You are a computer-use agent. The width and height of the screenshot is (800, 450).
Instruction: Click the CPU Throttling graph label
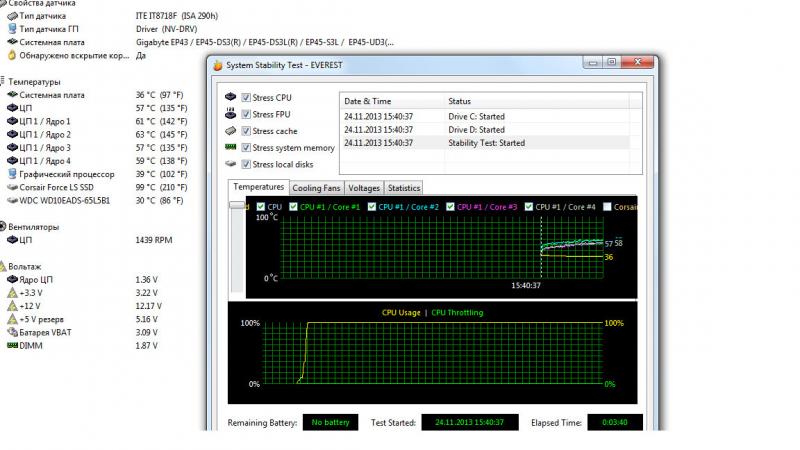(457, 312)
